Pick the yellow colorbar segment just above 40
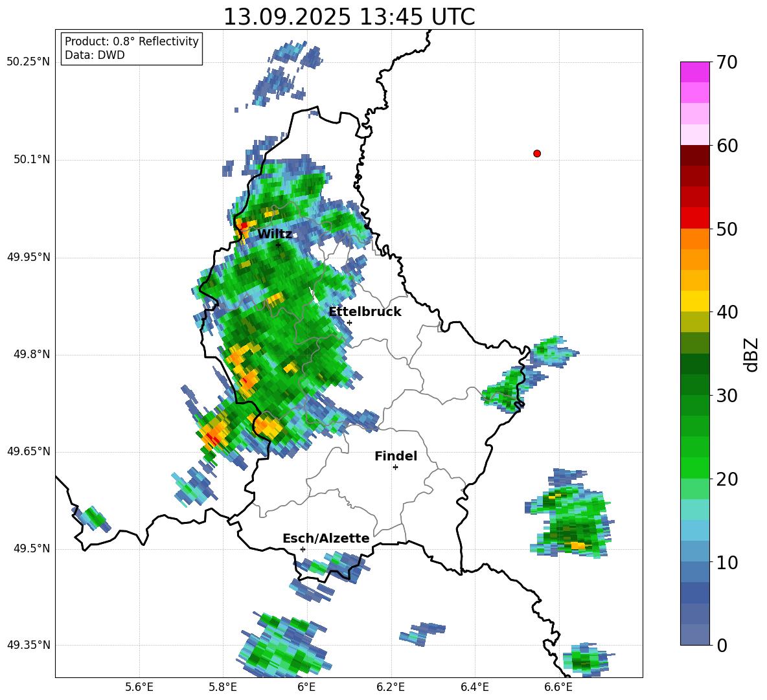The image size is (767, 700). pyautogui.click(x=695, y=301)
